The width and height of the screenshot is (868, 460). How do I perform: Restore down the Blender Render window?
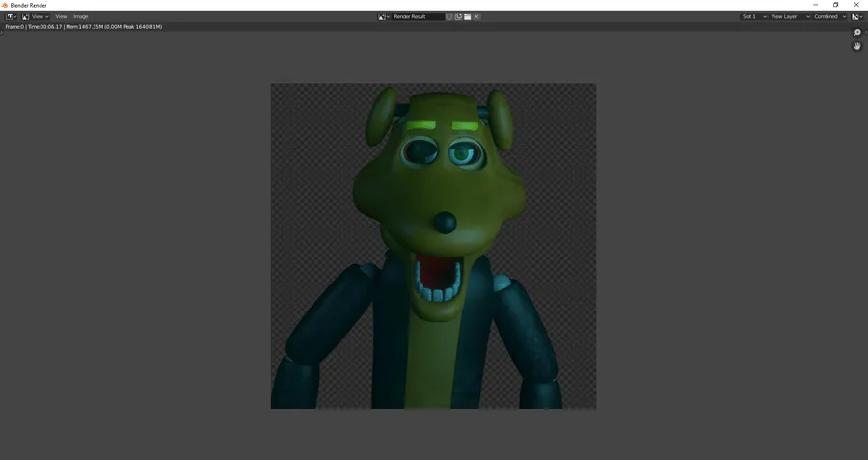pos(836,5)
